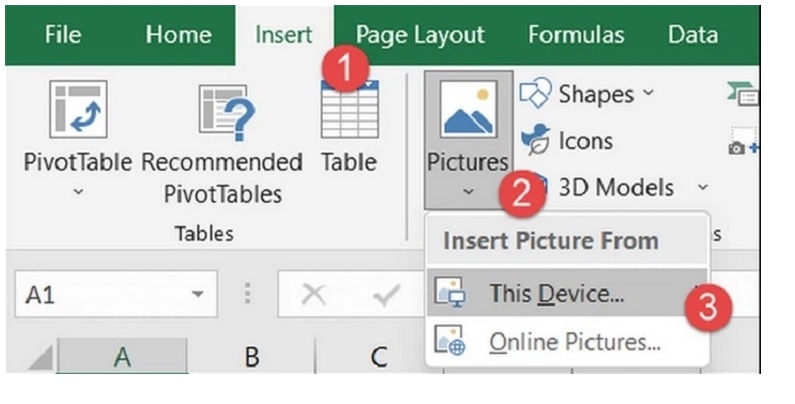The image size is (795, 404).
Task: Expand the 3D Models dropdown arrow
Action: [702, 188]
